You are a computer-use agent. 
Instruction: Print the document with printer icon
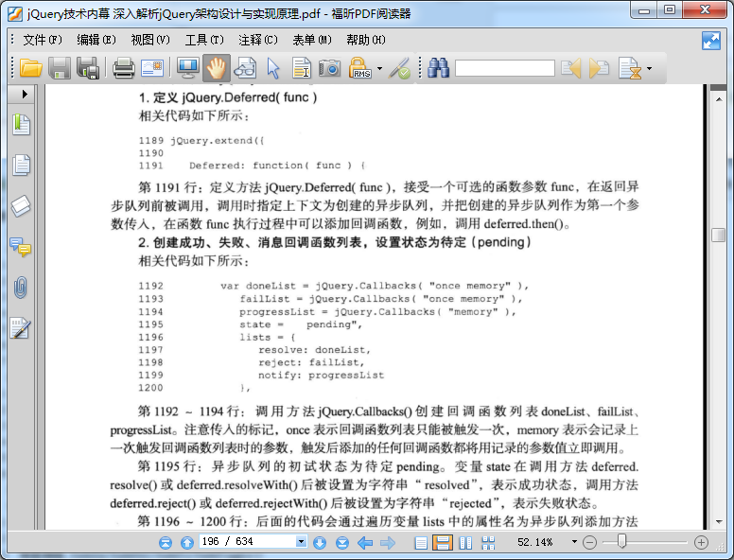(124, 68)
